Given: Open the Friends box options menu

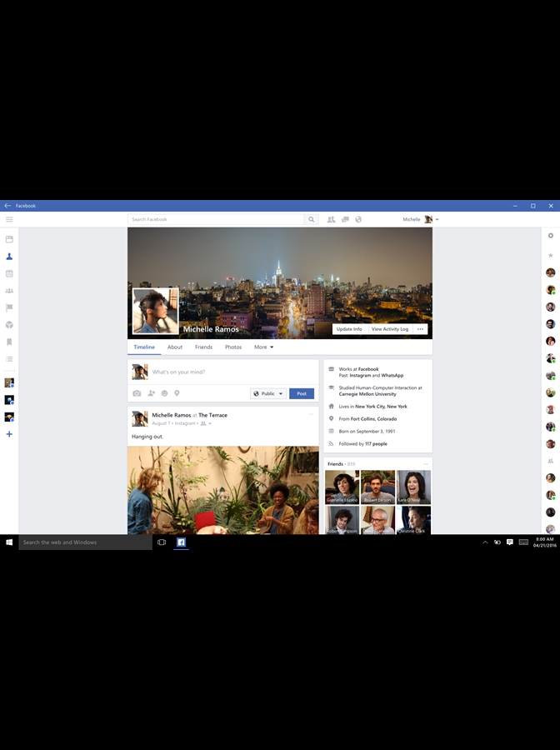Looking at the screenshot, I should (426, 464).
